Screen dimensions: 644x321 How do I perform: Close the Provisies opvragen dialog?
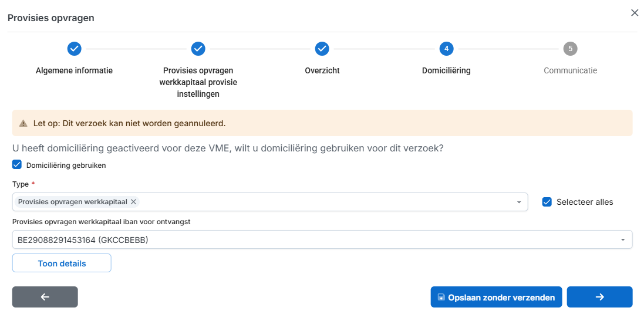click(x=634, y=13)
